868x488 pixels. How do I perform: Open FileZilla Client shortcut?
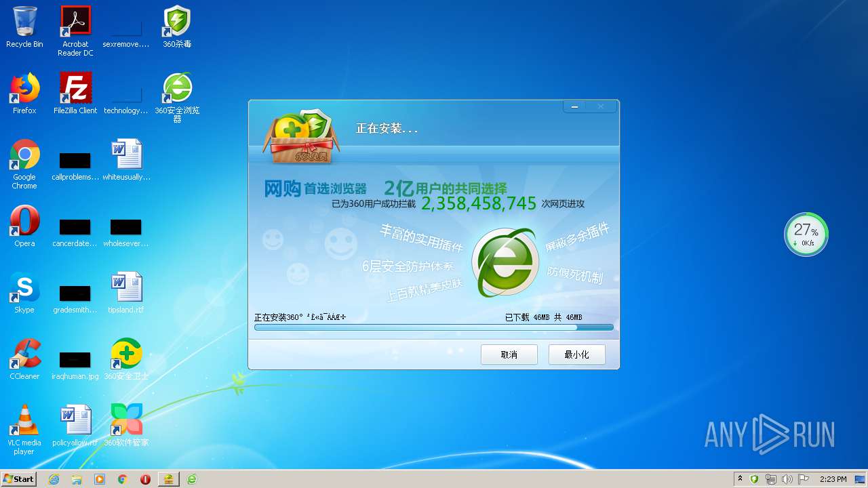coord(75,94)
